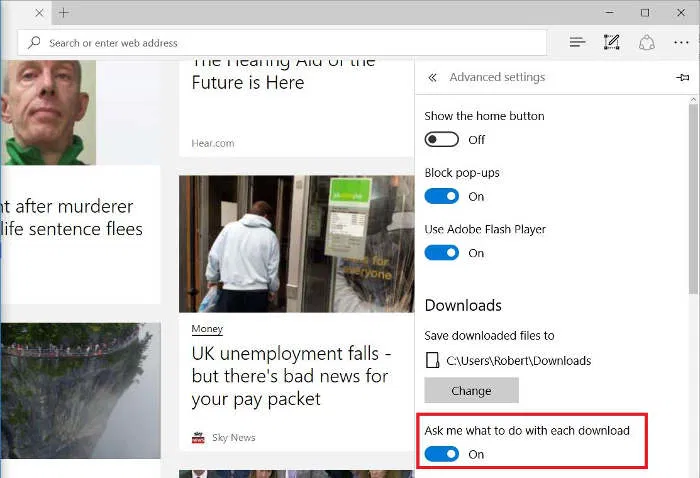Image resolution: width=700 pixels, height=478 pixels.
Task: Open the More actions ellipsis menu
Action: click(681, 42)
